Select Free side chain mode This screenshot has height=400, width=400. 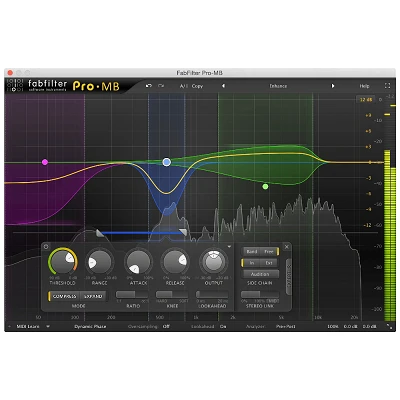269,252
